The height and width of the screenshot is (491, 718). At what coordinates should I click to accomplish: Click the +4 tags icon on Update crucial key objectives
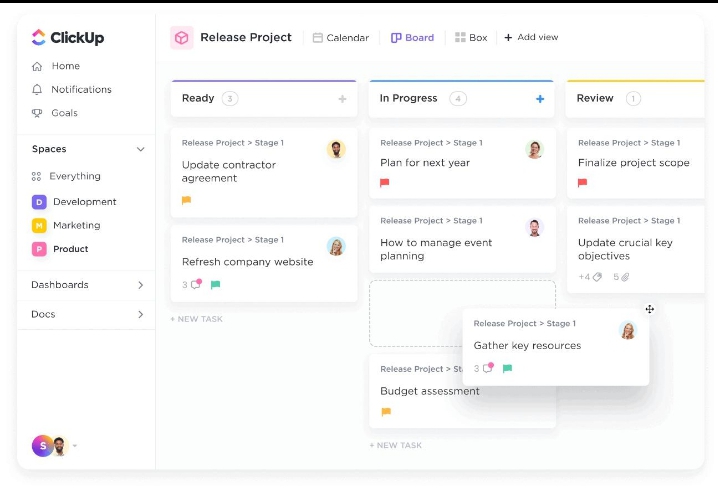pyautogui.click(x=590, y=277)
